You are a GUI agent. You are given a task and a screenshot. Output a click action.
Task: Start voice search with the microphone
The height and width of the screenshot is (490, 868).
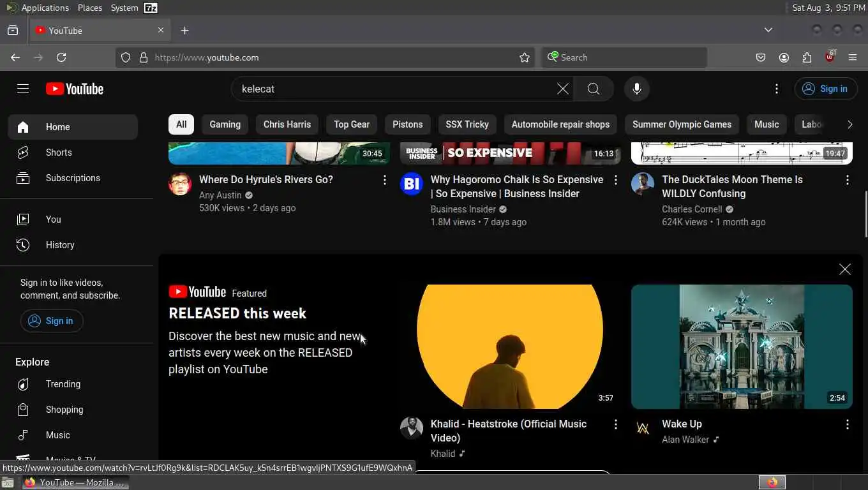tap(637, 89)
